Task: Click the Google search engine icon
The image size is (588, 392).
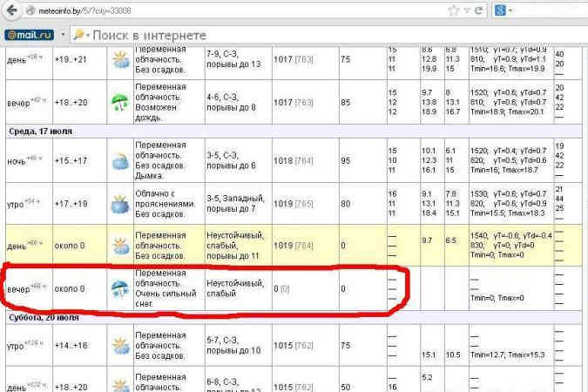Action: pyautogui.click(x=500, y=10)
